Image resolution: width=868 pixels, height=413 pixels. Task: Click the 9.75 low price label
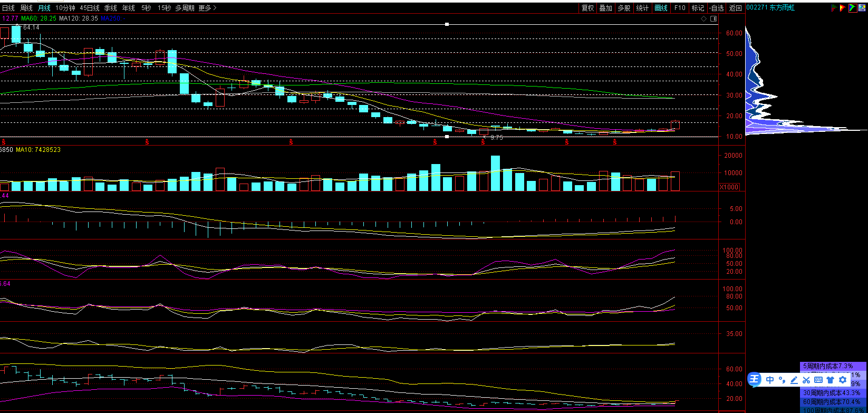click(497, 137)
